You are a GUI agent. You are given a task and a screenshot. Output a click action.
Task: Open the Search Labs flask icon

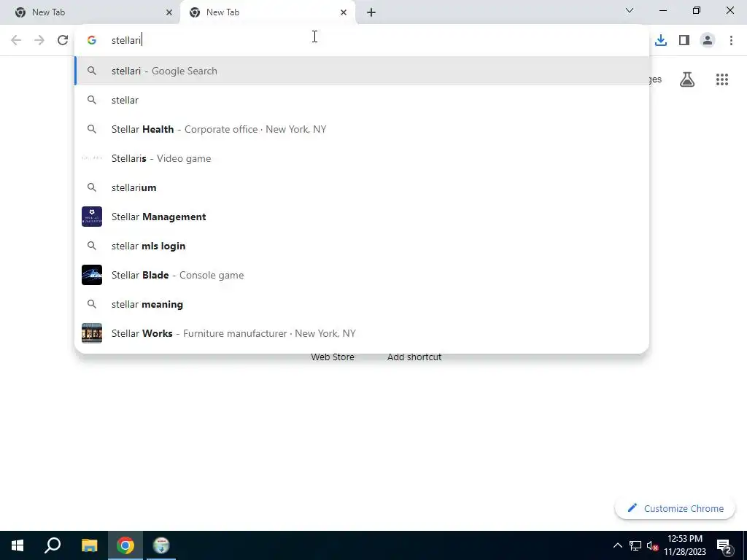[687, 79]
